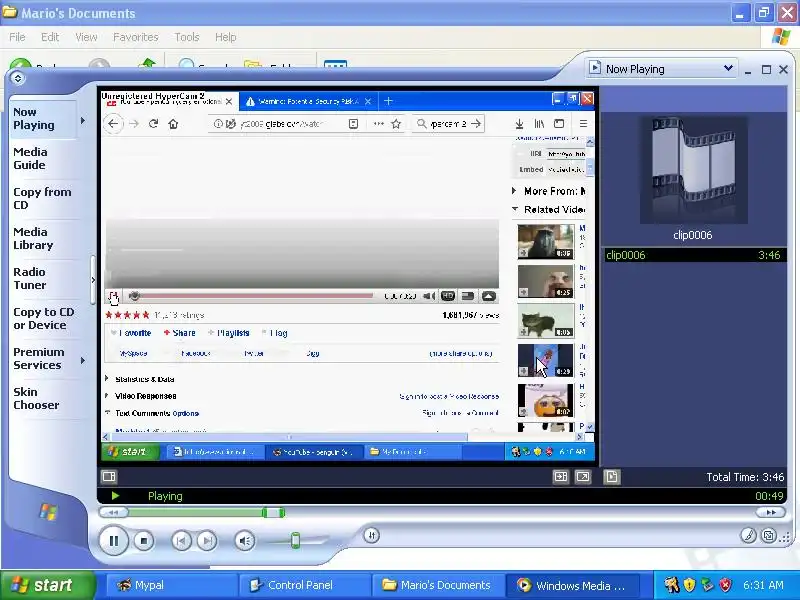The image size is (800, 600).
Task: Click the video size fit button
Action: [x=561, y=477]
